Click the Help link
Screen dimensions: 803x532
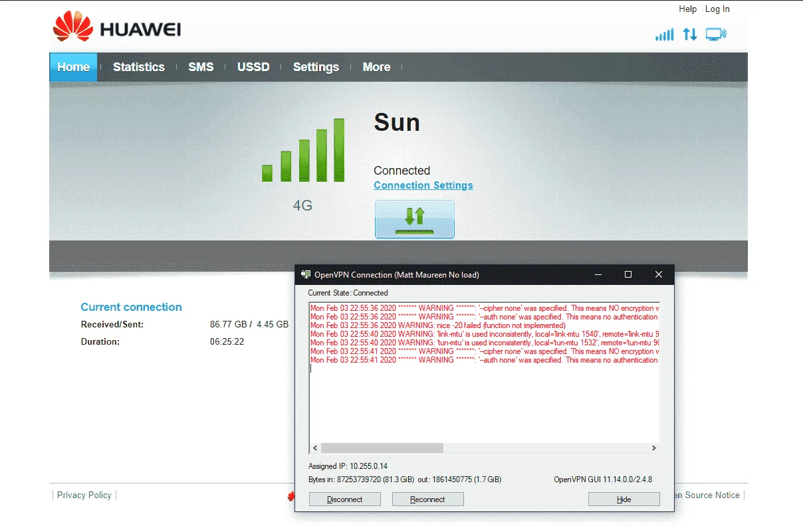coord(687,9)
